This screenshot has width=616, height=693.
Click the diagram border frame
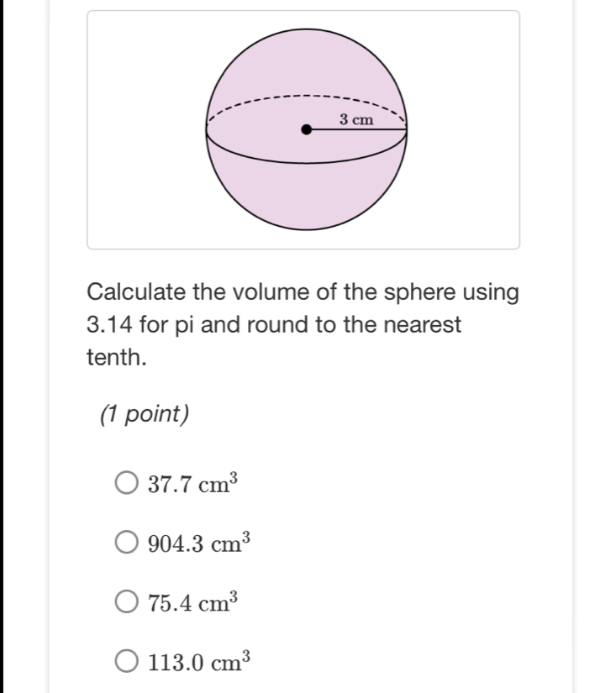tap(303, 10)
